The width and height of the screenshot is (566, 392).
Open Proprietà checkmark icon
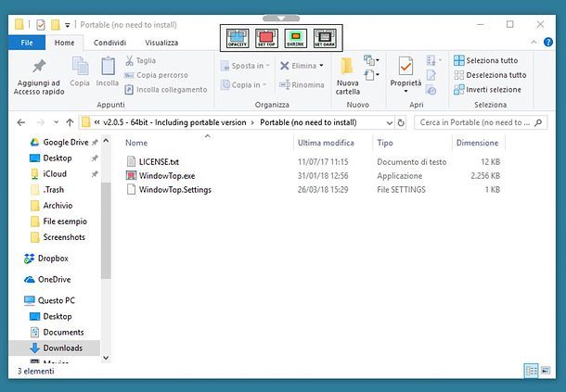[405, 67]
